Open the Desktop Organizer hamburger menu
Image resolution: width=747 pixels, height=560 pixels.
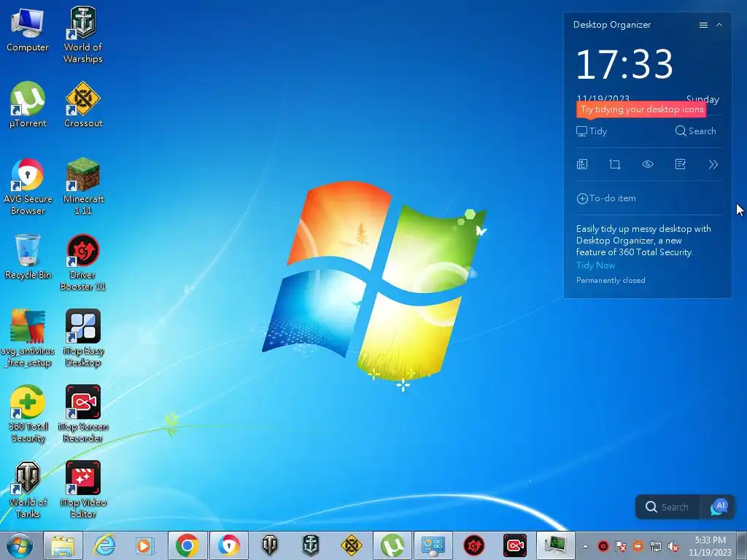[703, 26]
